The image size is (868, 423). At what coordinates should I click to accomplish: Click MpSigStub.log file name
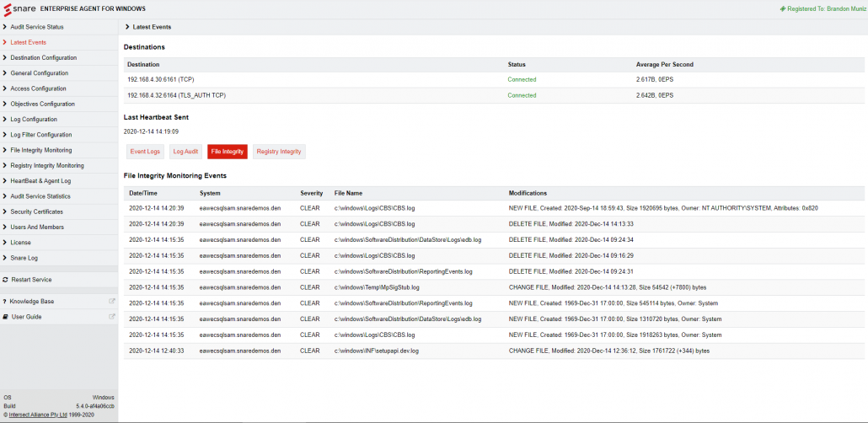pos(377,287)
